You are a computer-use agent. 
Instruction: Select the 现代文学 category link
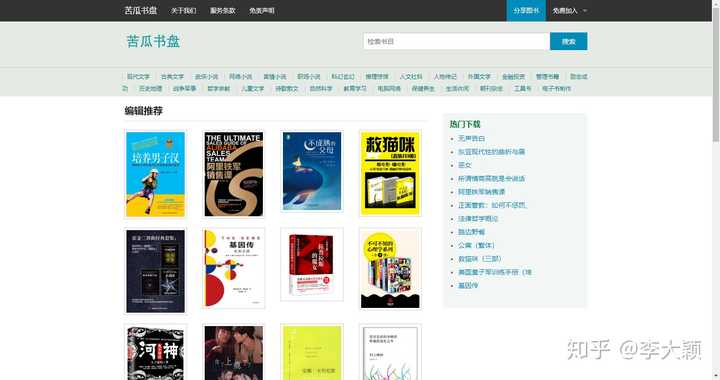pyautogui.click(x=138, y=77)
